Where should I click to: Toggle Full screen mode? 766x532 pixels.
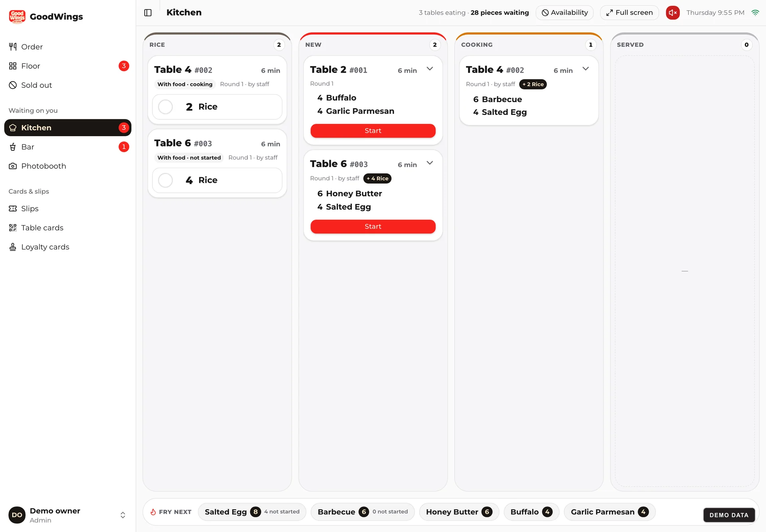[x=629, y=13]
